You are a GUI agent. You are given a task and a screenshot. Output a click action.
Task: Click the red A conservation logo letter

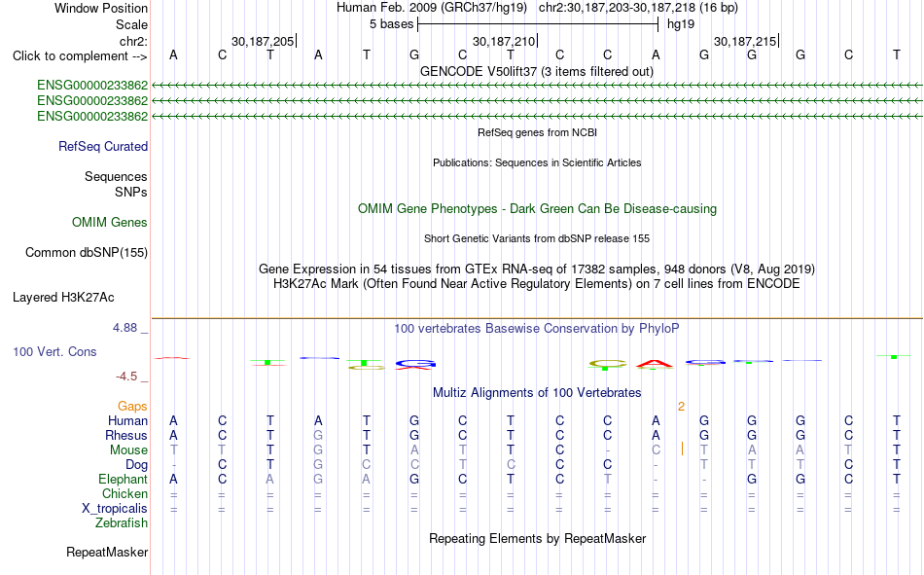pos(655,364)
